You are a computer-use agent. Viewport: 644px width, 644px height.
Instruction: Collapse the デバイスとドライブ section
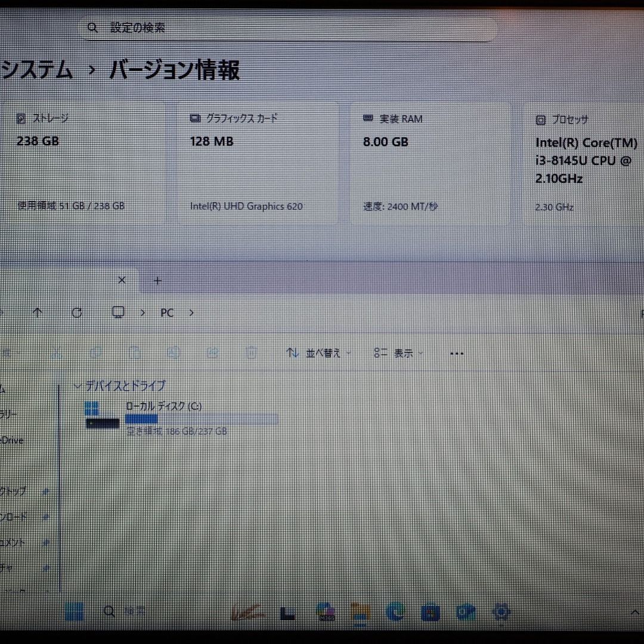(77, 386)
